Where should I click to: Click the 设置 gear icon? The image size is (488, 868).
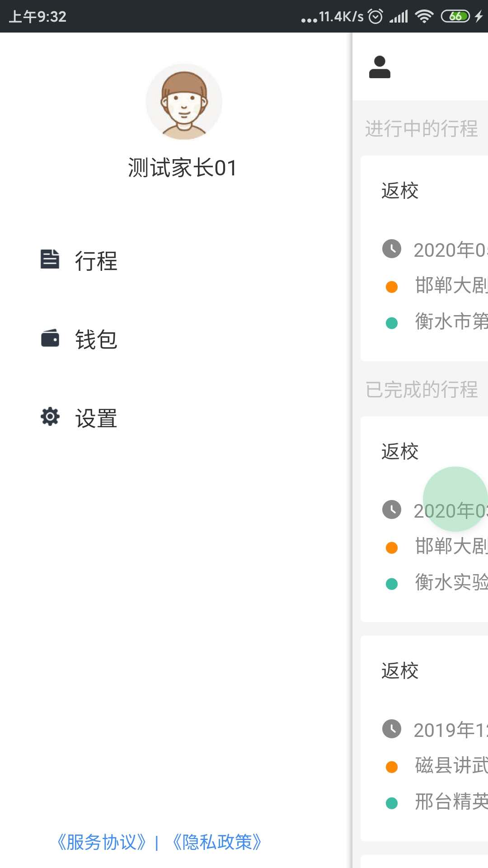(x=50, y=416)
